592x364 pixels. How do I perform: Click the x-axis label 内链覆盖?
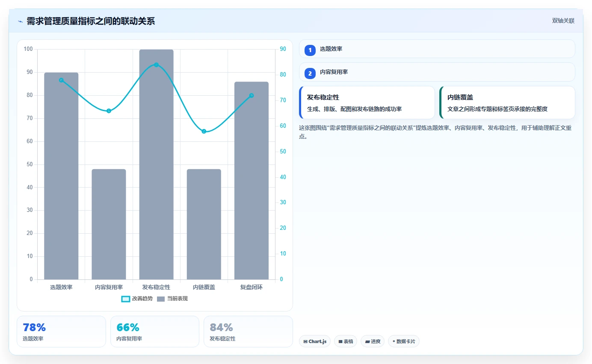coord(204,288)
